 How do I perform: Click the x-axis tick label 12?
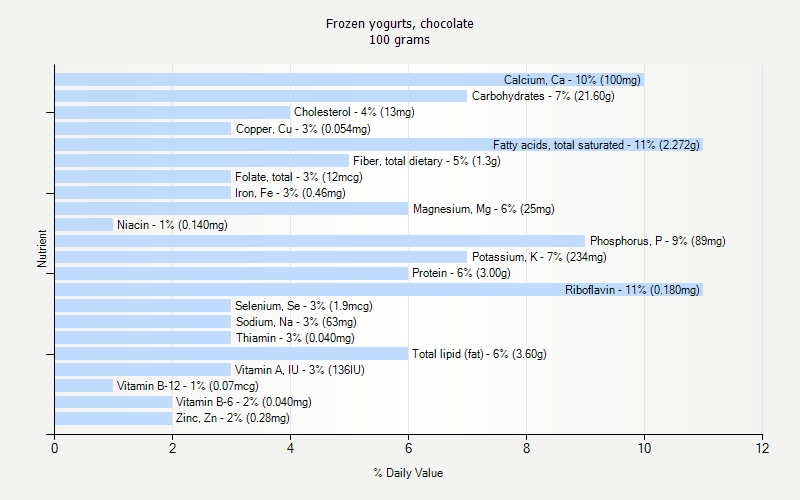point(762,448)
